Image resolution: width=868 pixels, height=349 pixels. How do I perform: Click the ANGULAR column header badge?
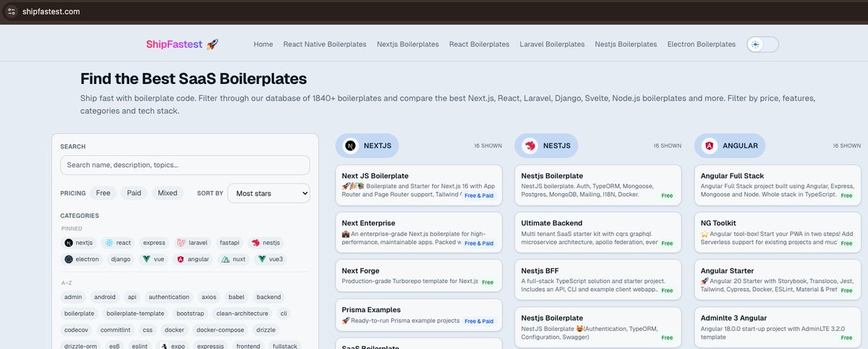(x=730, y=146)
